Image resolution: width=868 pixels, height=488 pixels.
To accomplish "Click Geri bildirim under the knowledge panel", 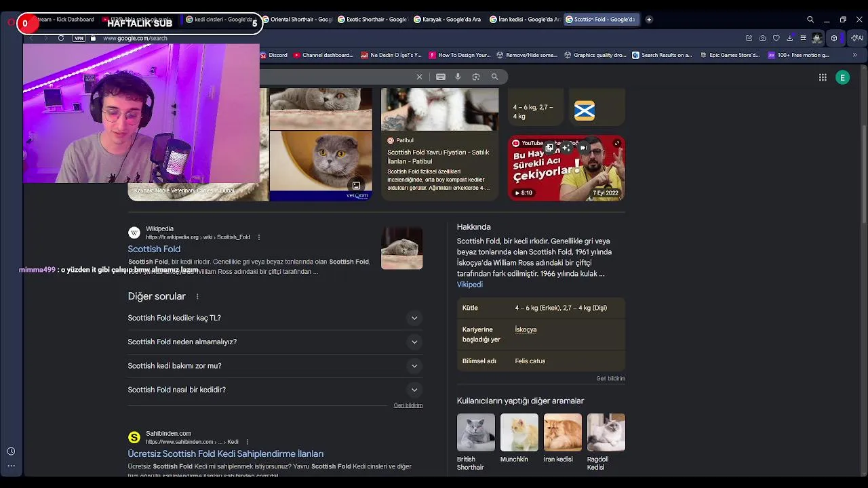I will coord(610,379).
